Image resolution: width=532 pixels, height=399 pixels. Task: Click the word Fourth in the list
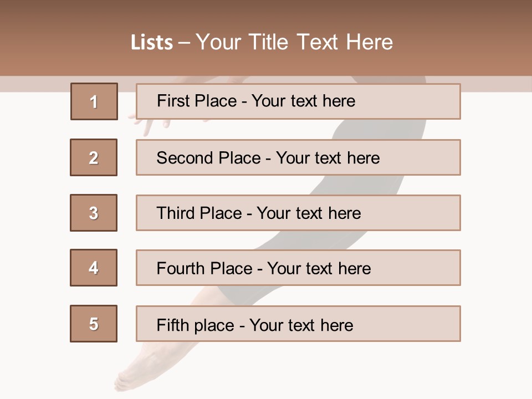pyautogui.click(x=181, y=268)
